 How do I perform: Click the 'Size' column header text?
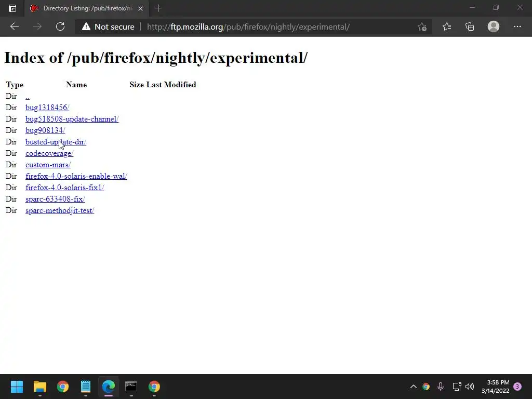tap(137, 85)
